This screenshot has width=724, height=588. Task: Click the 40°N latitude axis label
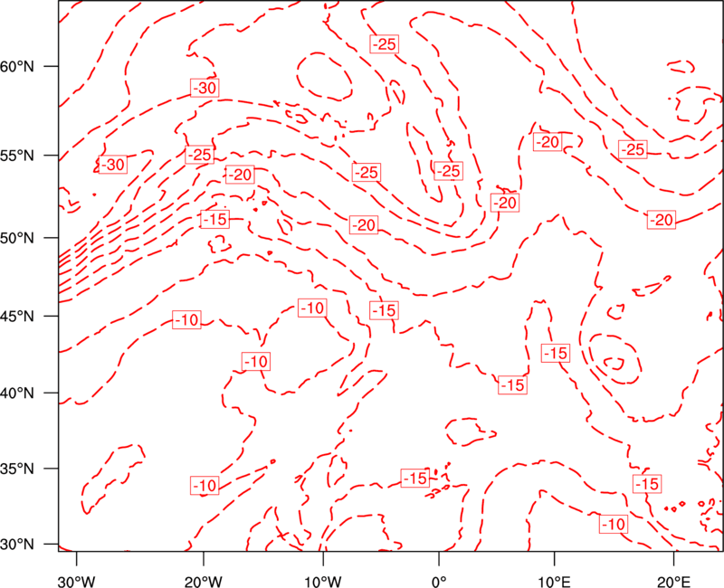[x=17, y=394]
